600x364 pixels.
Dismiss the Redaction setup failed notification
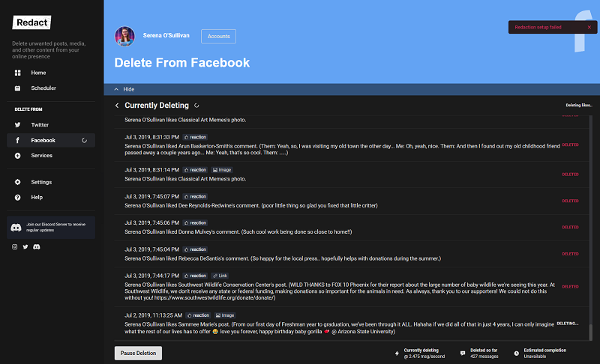tap(589, 27)
